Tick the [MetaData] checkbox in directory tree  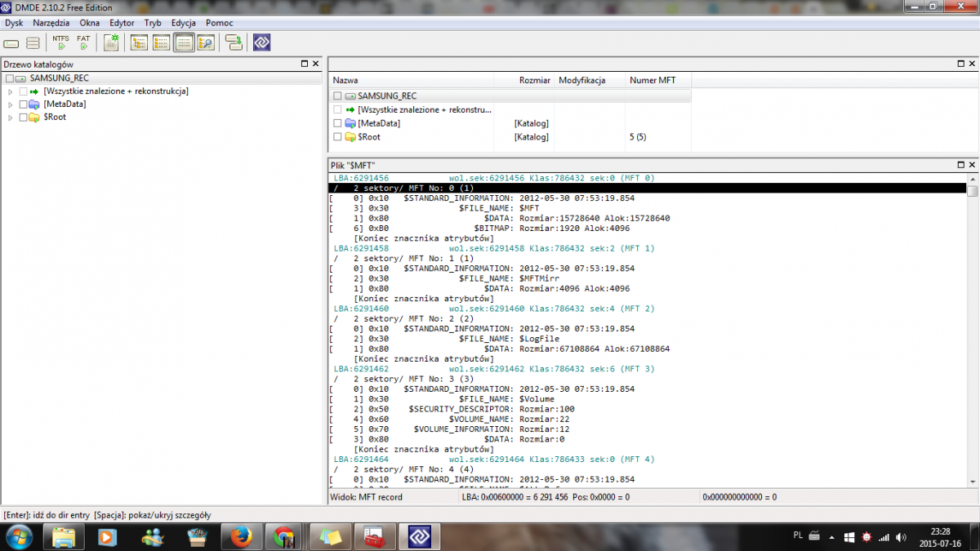pos(23,104)
